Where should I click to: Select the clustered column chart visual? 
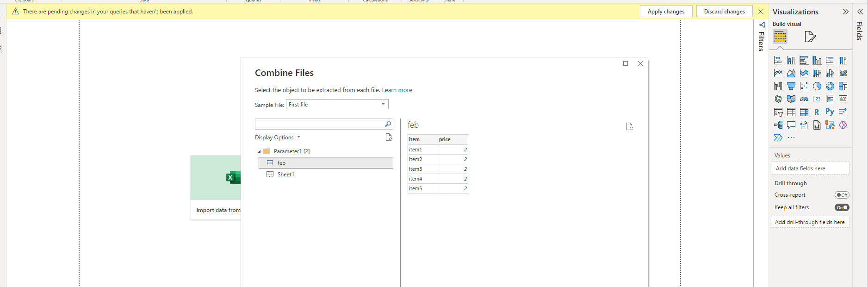click(x=817, y=60)
